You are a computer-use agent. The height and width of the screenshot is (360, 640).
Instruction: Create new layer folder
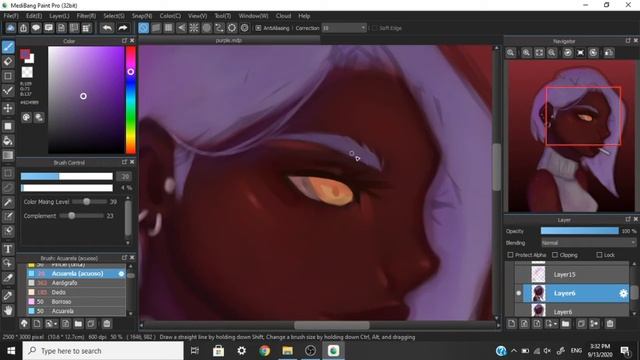pos(565,324)
